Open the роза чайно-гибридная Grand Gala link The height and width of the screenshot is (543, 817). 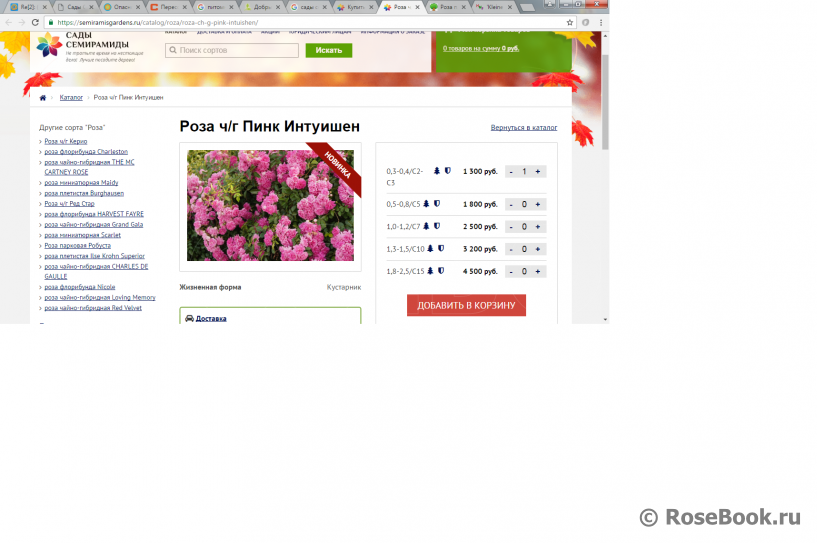pos(94,225)
